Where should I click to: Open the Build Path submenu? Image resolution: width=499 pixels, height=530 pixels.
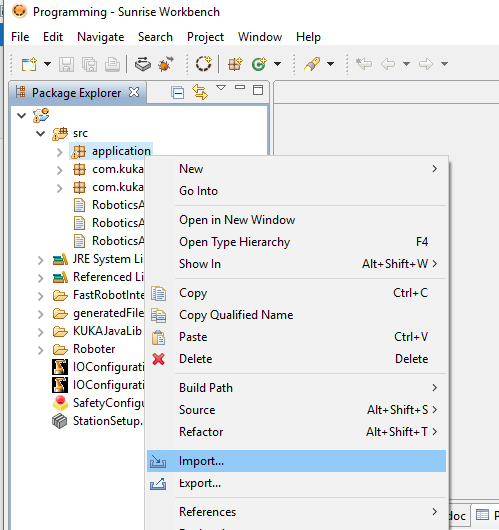(x=296, y=388)
